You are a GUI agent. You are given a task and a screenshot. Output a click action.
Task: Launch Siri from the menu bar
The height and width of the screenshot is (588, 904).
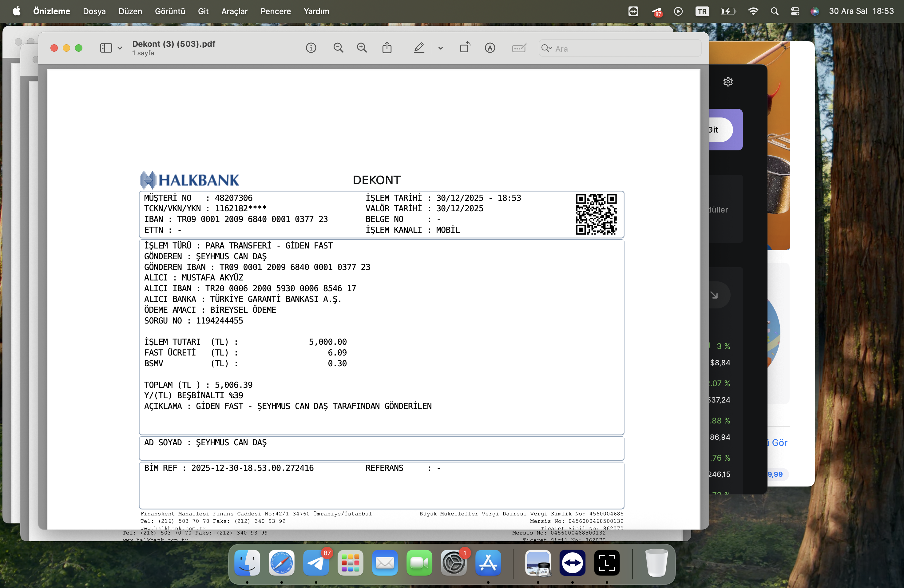[x=814, y=11]
